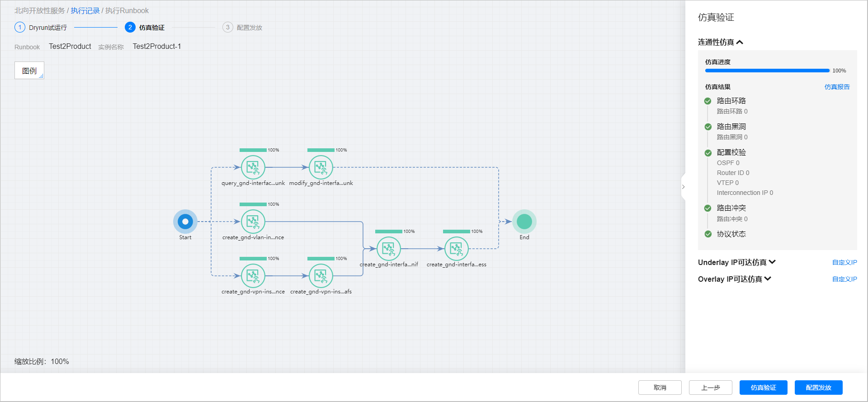868x402 pixels.
Task: Open the 仿真报告 link
Action: pos(837,87)
